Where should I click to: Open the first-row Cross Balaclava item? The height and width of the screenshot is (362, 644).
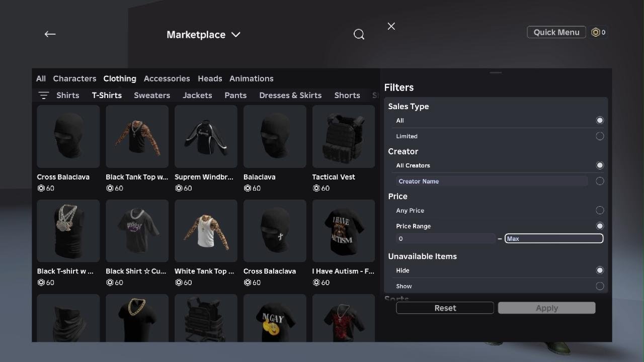coord(68,136)
